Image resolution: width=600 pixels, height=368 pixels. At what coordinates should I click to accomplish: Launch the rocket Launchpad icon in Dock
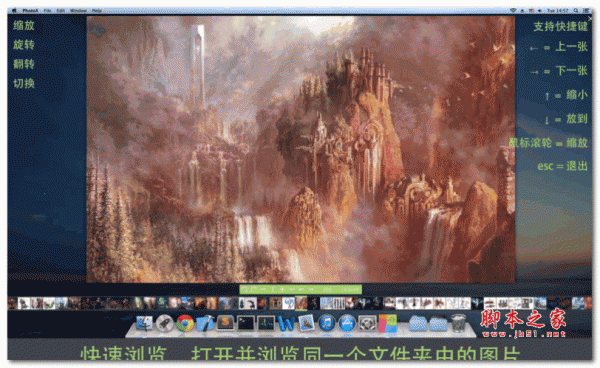click(165, 324)
